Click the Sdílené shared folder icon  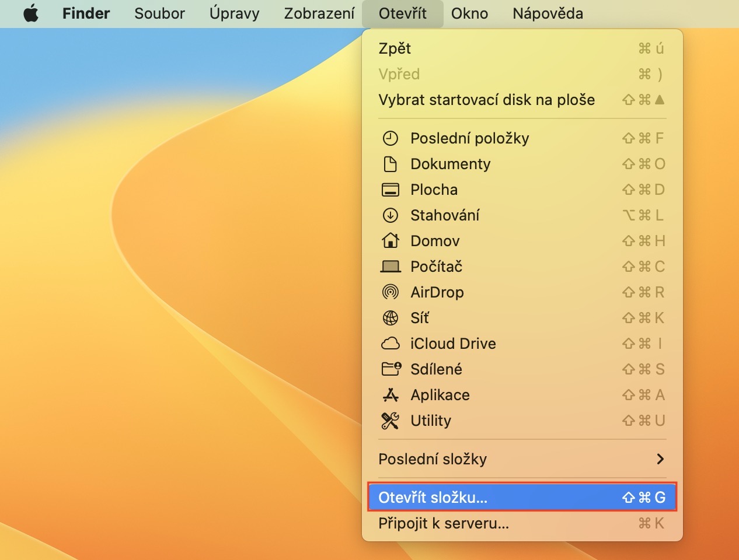click(391, 369)
